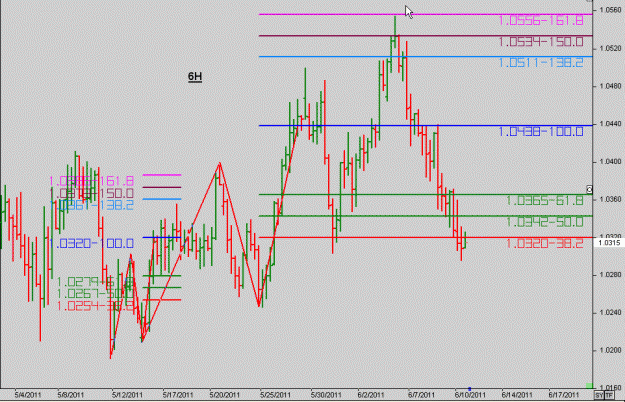
Task: Select the 1.0534-150.0 Fibonacci label
Action: [541, 42]
